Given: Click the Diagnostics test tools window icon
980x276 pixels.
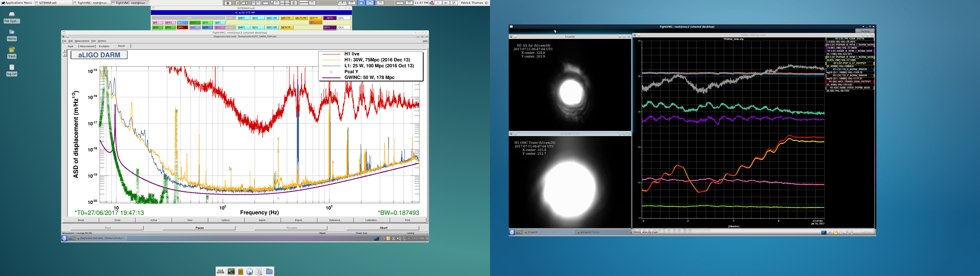Looking at the screenshot, I should coord(64,37).
